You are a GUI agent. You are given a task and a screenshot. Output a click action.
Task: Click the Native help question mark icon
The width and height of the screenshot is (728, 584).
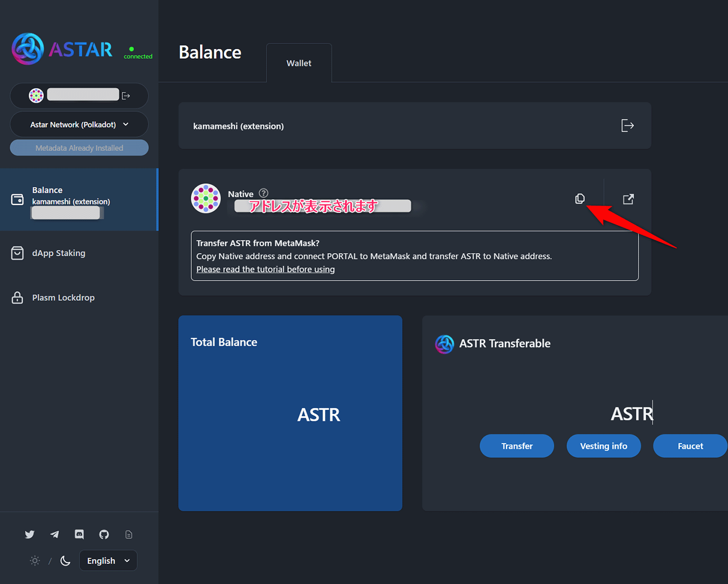click(263, 193)
